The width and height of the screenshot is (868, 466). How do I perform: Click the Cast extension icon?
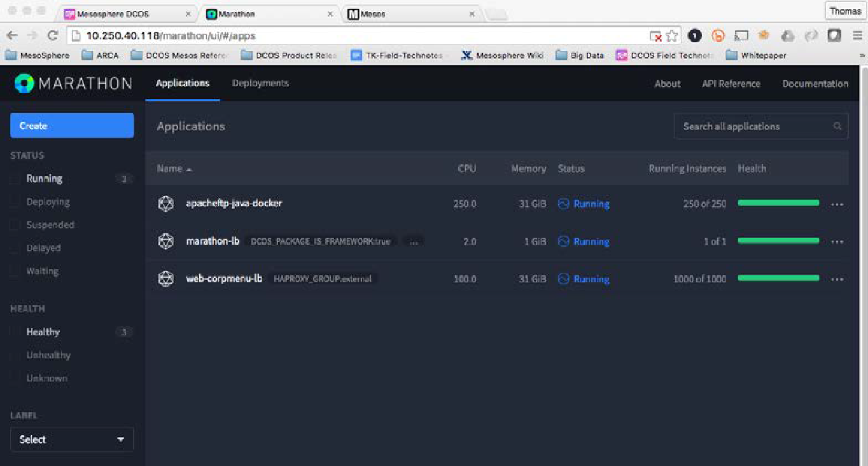741,36
